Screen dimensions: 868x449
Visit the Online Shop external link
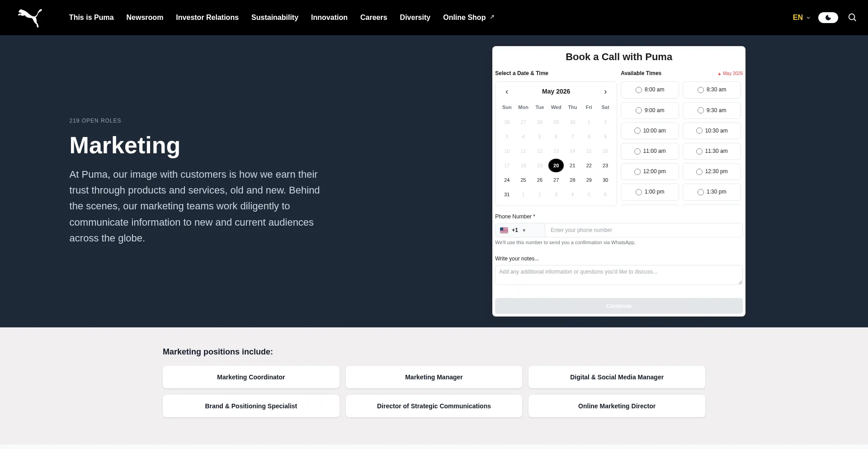[468, 18]
